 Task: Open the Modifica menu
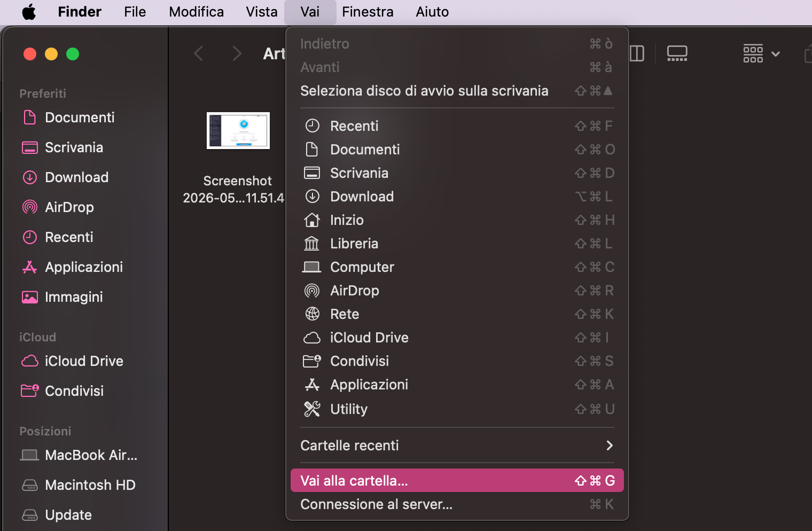coord(196,12)
